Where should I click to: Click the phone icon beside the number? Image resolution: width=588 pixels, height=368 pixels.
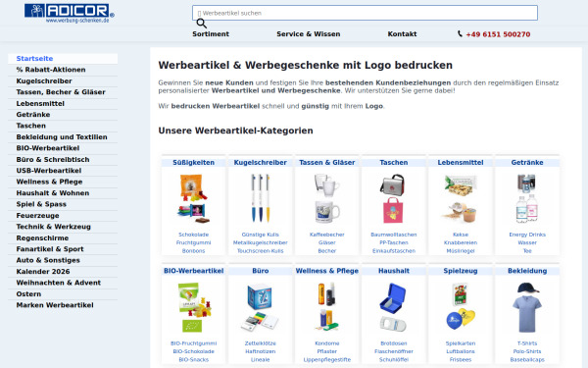pos(460,33)
